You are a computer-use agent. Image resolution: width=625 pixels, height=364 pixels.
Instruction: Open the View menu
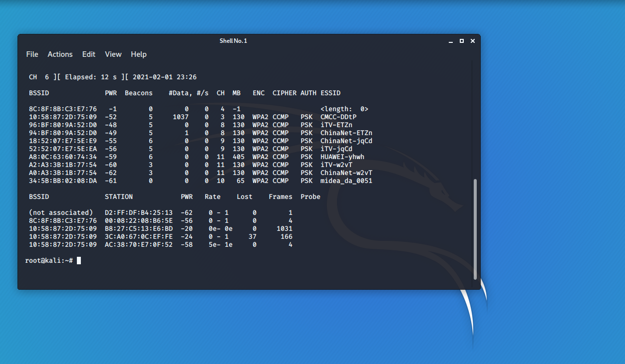[x=113, y=54]
